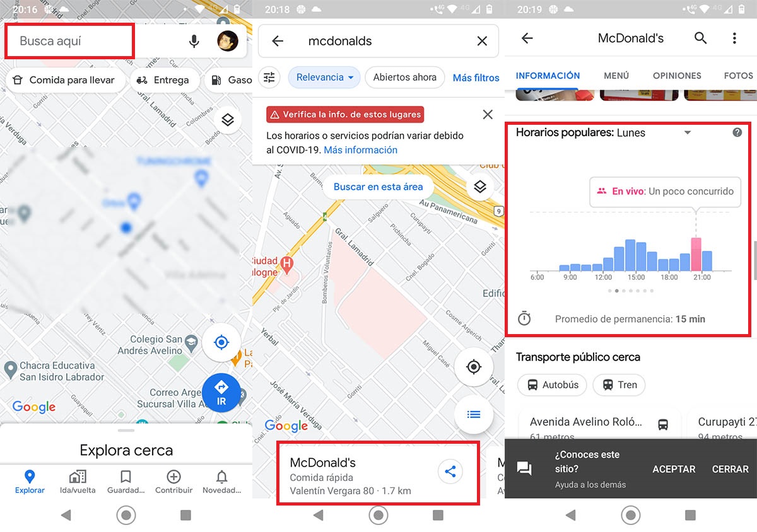
Task: Tap the pink live 21:00 bar
Action: 696,254
